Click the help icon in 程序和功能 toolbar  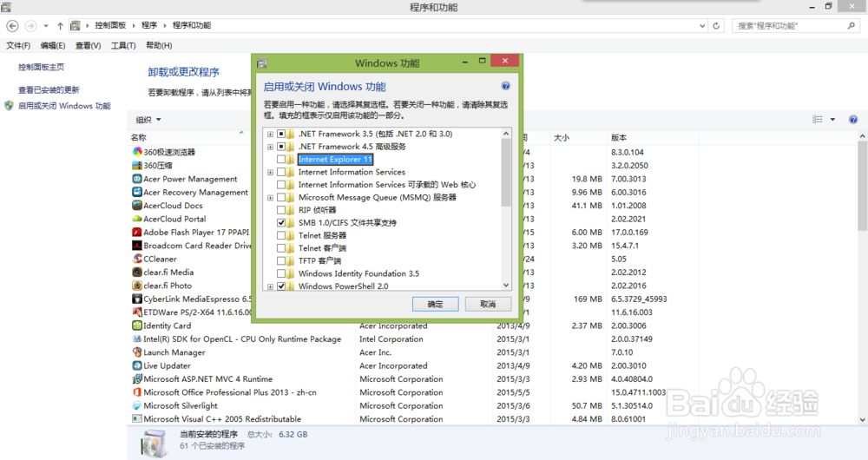point(853,120)
